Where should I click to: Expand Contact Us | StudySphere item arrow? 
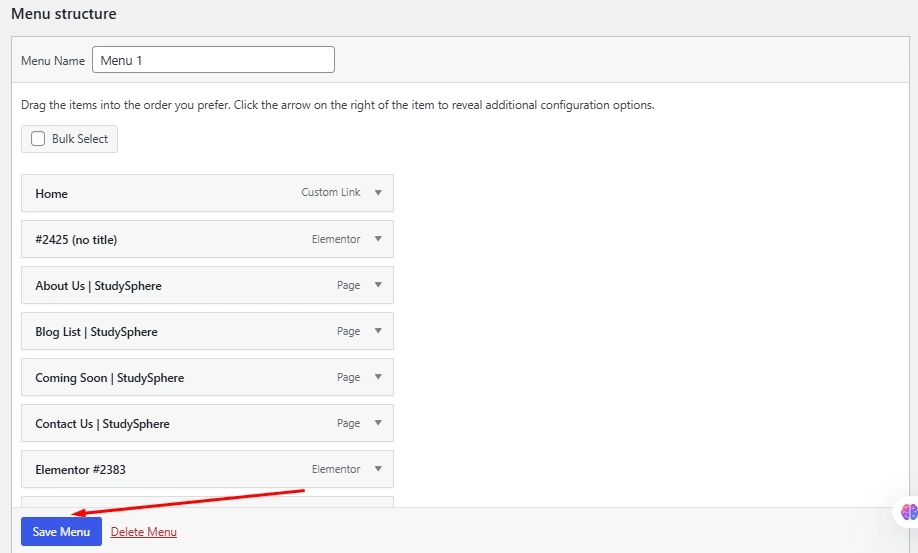coord(378,423)
